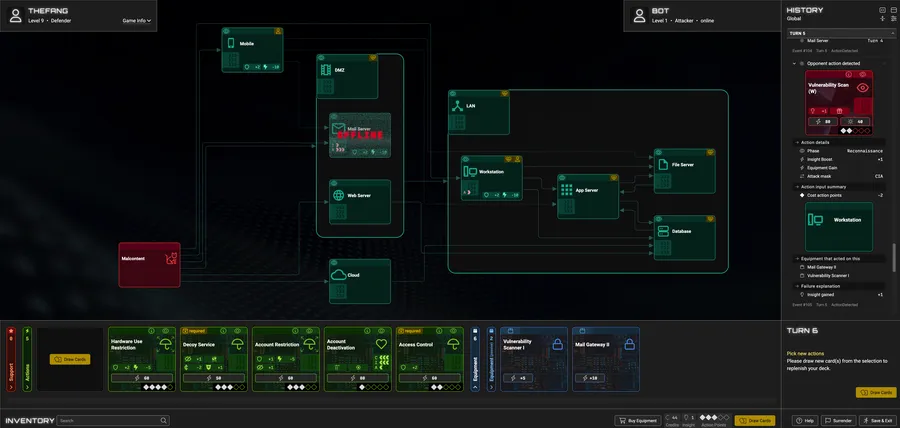Click Save & Exit button
Screen dimensions: 900x428
(x=878, y=421)
